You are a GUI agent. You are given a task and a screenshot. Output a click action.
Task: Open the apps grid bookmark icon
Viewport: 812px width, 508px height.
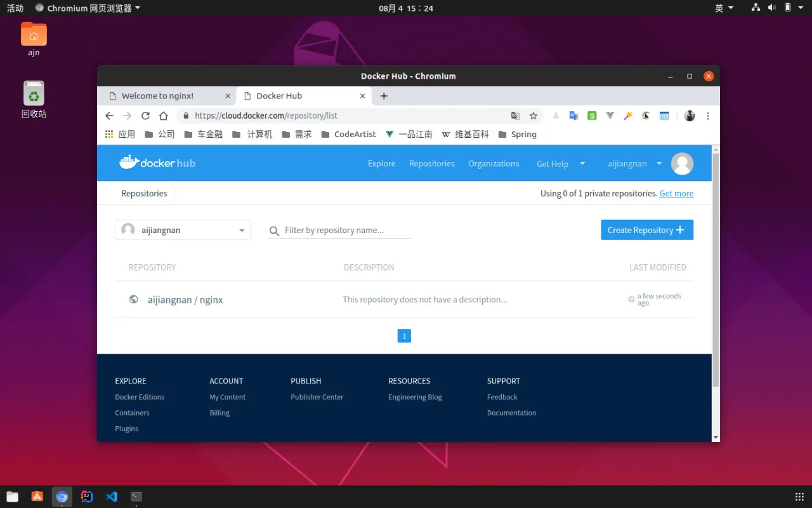[x=109, y=134]
